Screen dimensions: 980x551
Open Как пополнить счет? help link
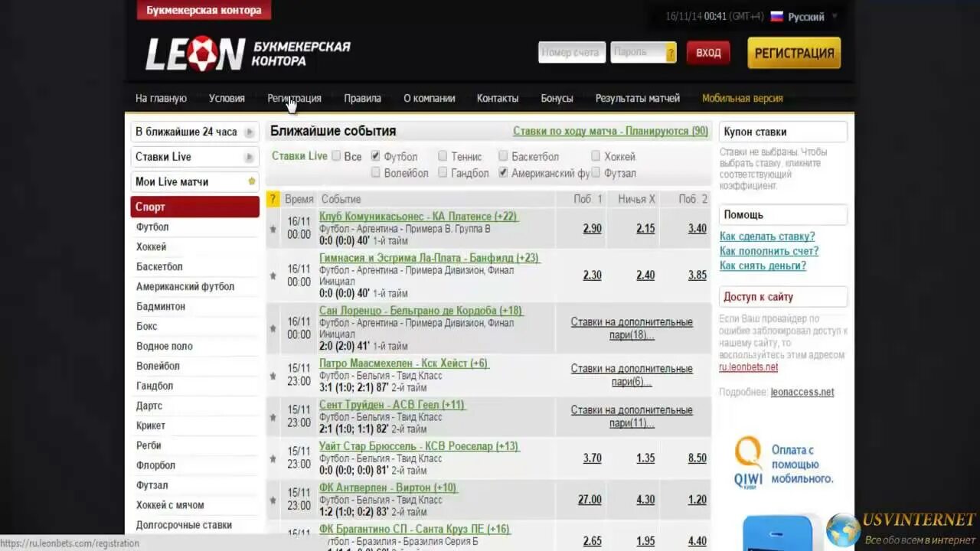coord(769,251)
